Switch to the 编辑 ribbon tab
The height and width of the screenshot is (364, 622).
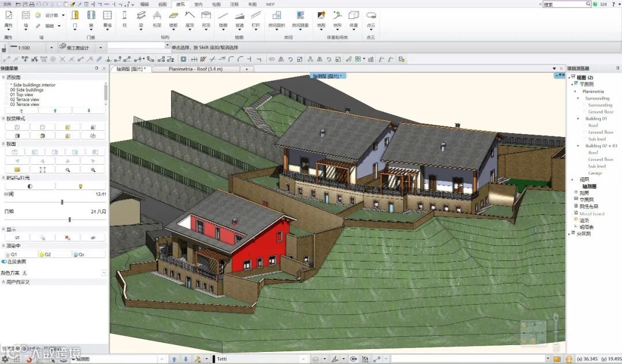click(145, 5)
